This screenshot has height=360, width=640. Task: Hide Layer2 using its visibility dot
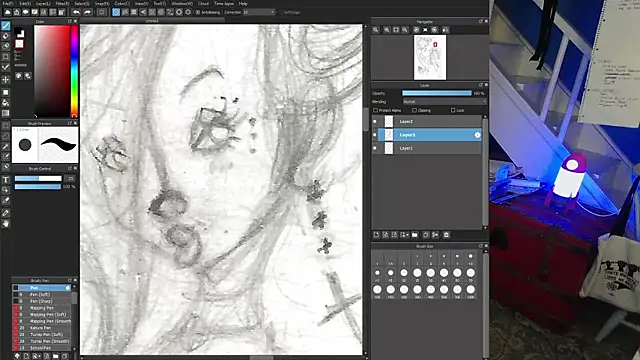[x=375, y=121]
